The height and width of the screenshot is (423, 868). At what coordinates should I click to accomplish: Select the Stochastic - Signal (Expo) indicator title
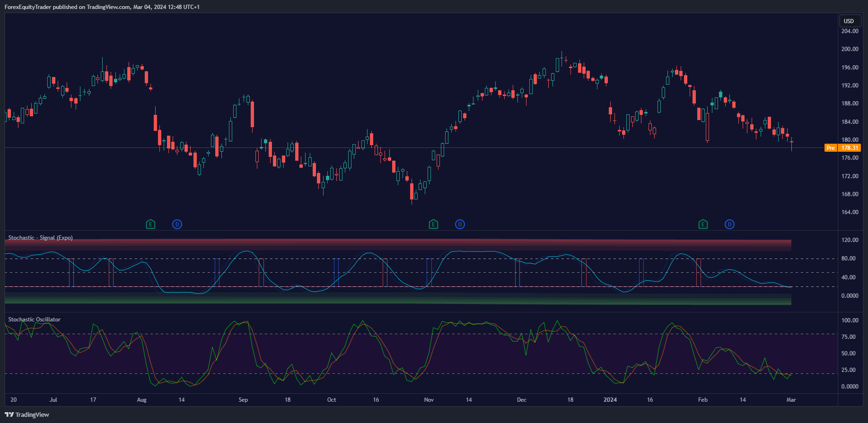click(41, 238)
